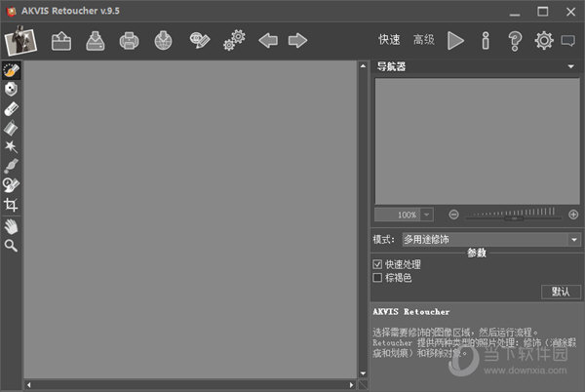585x392 pixels.
Task: Click the speech bubble icon
Action: 568,40
